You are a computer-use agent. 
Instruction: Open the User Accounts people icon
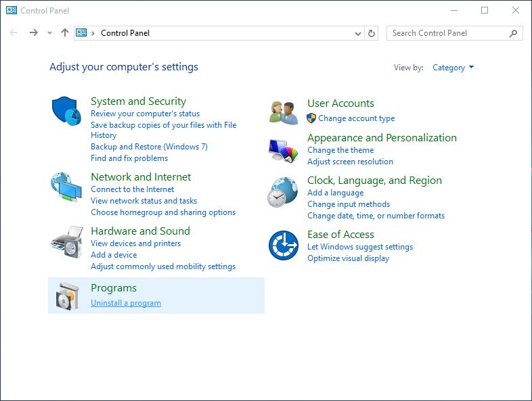coord(284,113)
